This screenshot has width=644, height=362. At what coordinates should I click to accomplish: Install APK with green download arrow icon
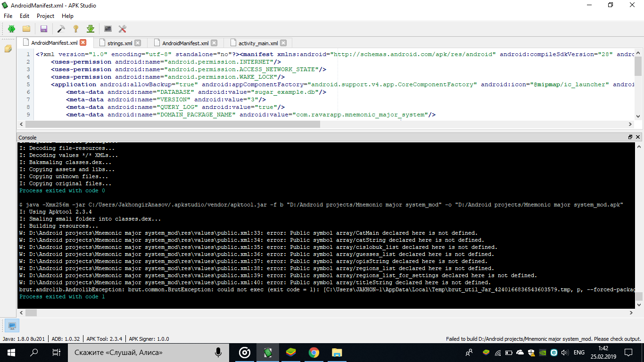coord(91,29)
